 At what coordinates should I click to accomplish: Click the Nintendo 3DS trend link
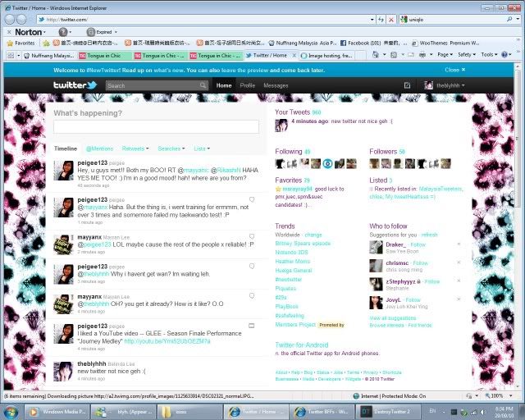[291, 252]
